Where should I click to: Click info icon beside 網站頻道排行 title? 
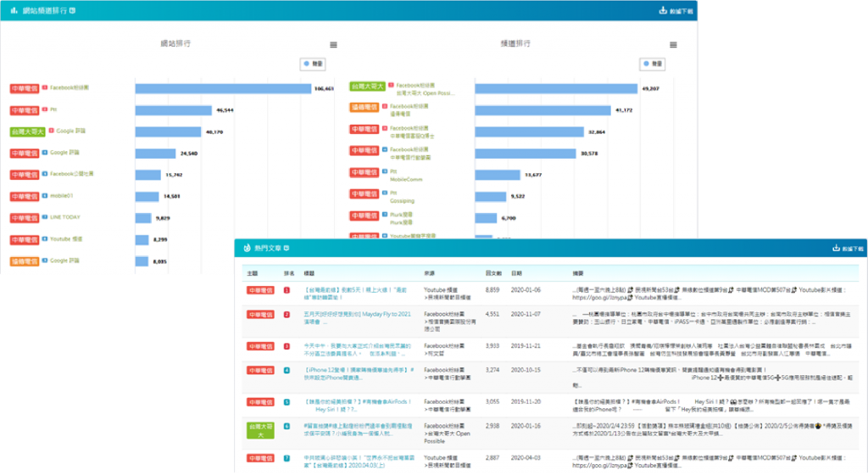click(73, 10)
